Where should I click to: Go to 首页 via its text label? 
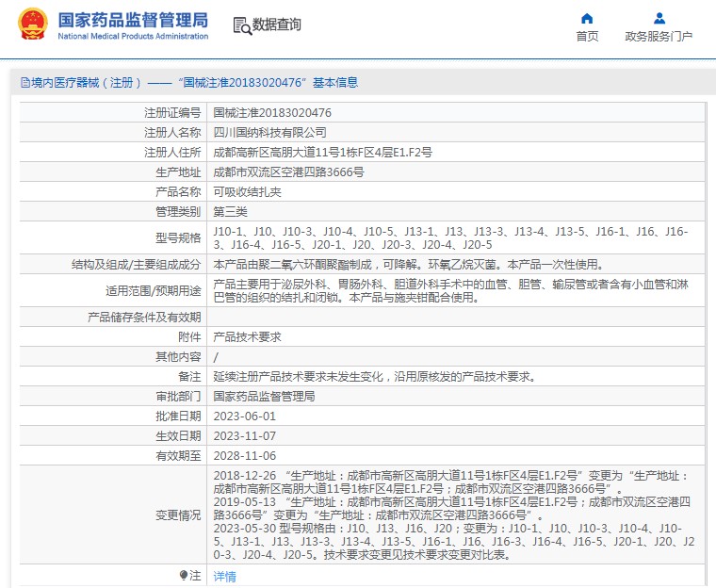587,37
